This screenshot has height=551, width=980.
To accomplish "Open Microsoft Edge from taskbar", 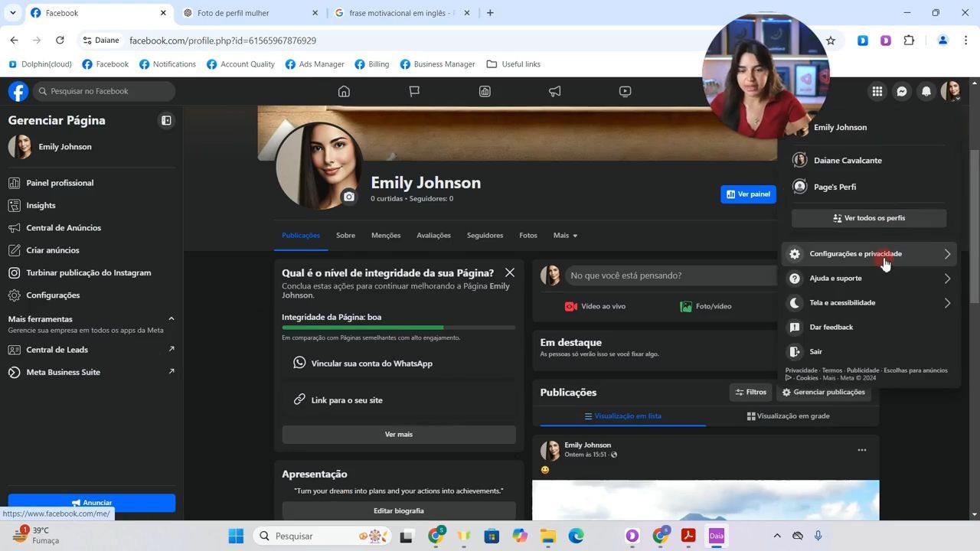I will [577, 536].
